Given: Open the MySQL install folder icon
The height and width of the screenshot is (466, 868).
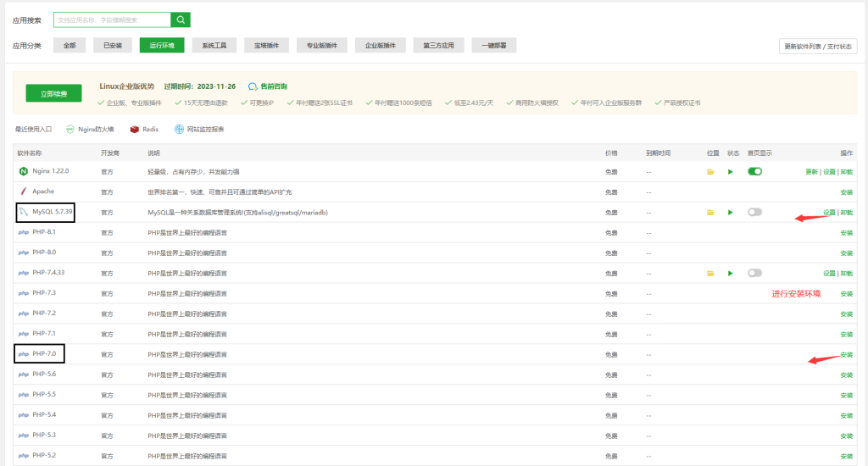Looking at the screenshot, I should (710, 213).
